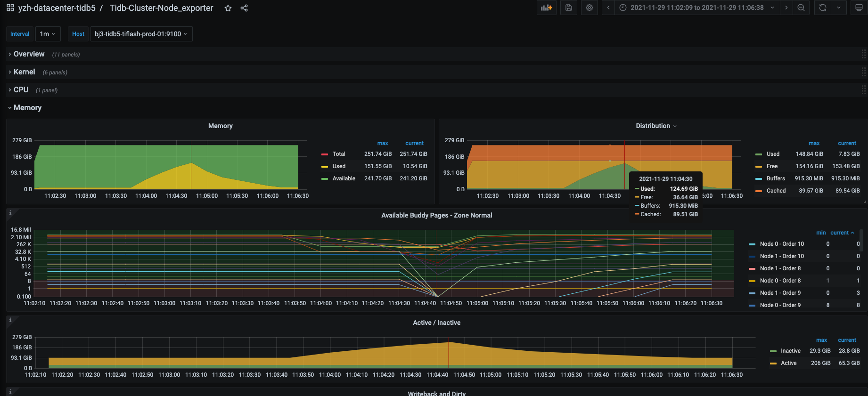This screenshot has height=396, width=868.
Task: Click the Add panel icon
Action: pyautogui.click(x=547, y=8)
